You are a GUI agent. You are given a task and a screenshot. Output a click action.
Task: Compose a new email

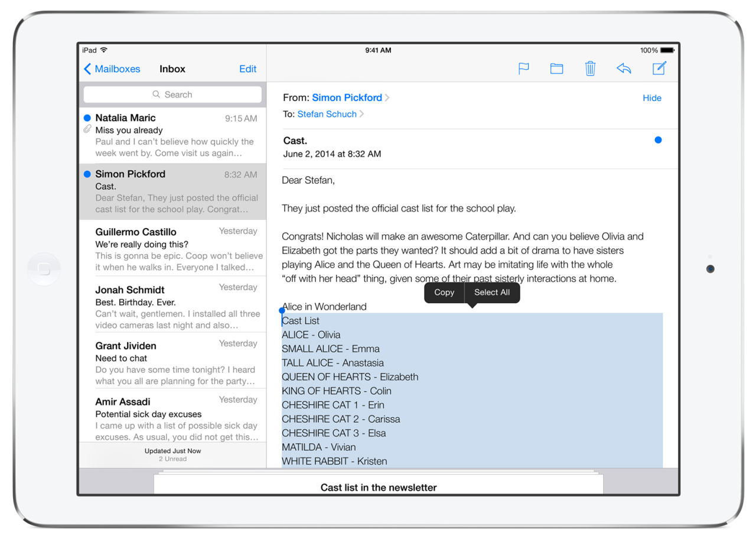[659, 69]
